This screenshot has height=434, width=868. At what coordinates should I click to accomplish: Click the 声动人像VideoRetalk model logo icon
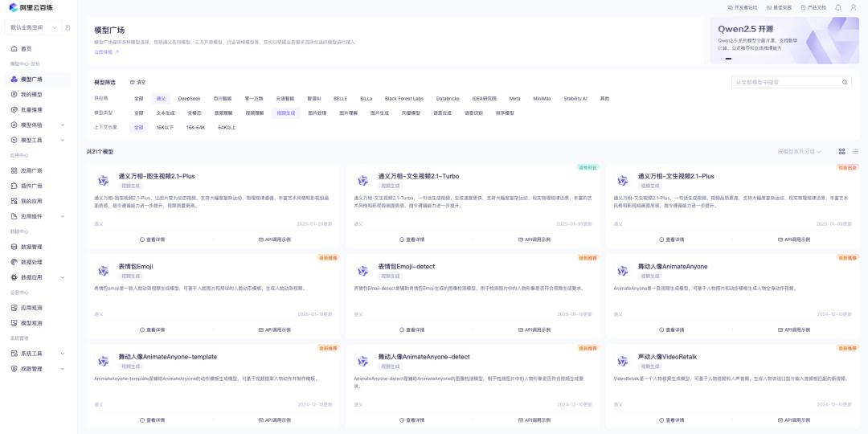623,361
